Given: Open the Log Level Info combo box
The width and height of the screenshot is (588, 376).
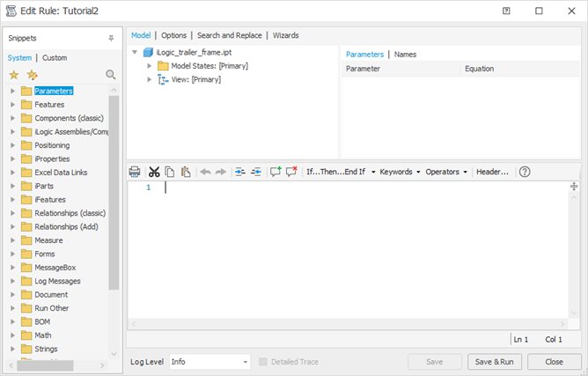Looking at the screenshot, I should pos(209,362).
